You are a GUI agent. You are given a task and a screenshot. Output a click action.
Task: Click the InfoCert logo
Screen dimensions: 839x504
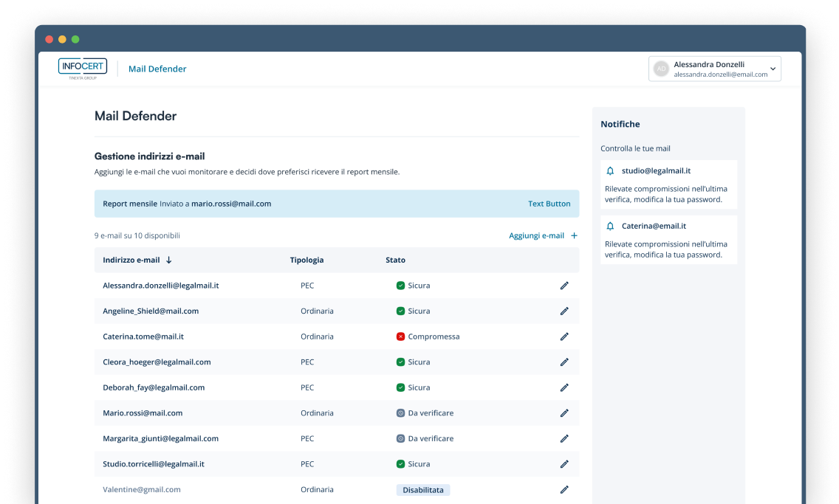coord(83,69)
